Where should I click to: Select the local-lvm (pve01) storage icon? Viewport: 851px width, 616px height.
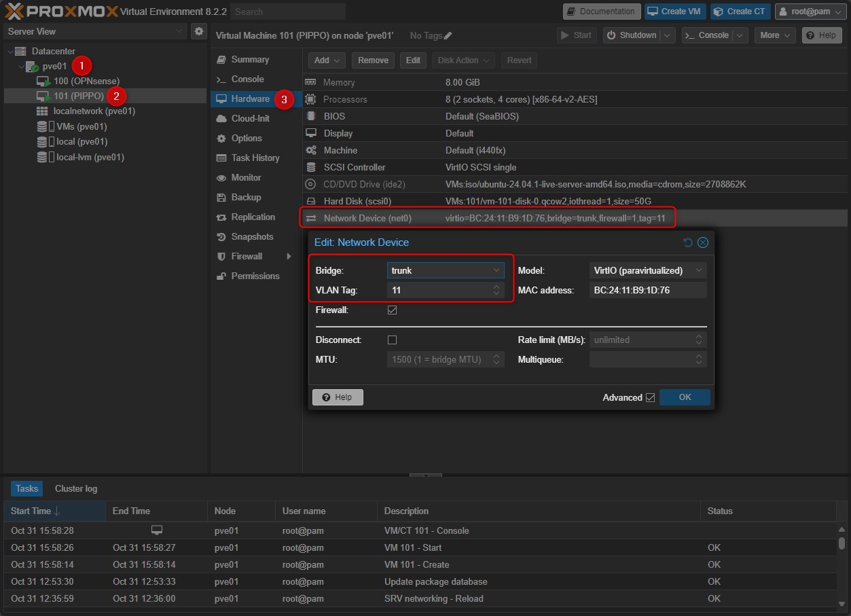coord(43,158)
